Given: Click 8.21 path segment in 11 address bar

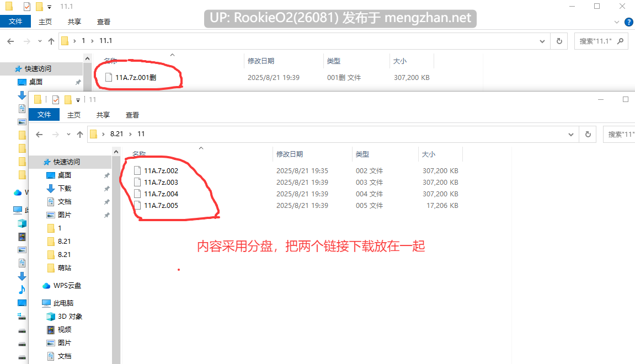Looking at the screenshot, I should coord(116,134).
